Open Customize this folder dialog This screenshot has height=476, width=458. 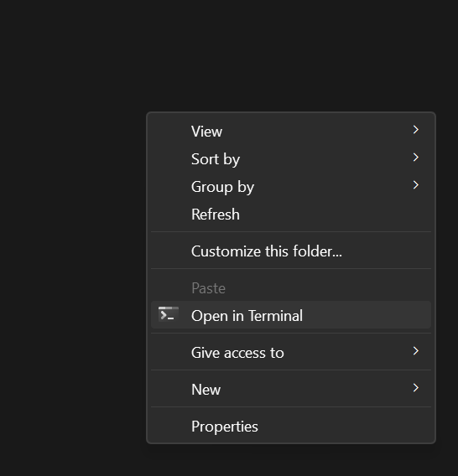[x=291, y=251]
